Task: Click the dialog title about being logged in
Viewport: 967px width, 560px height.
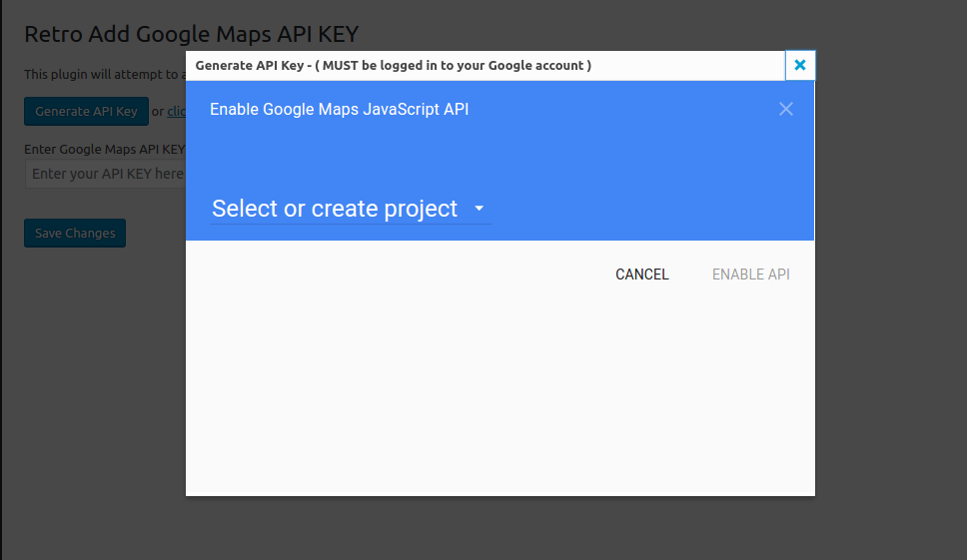Action: [x=394, y=65]
